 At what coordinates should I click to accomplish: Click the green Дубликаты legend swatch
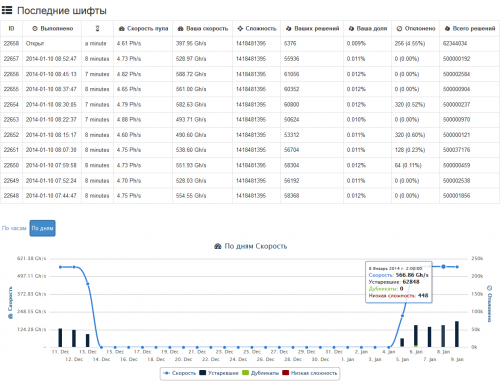[x=245, y=373]
